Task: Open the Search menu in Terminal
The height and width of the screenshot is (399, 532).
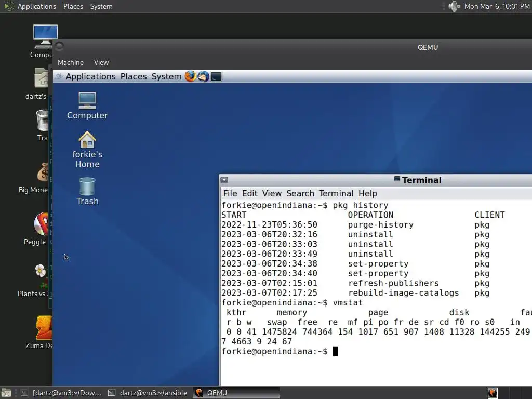Action: pyautogui.click(x=300, y=193)
